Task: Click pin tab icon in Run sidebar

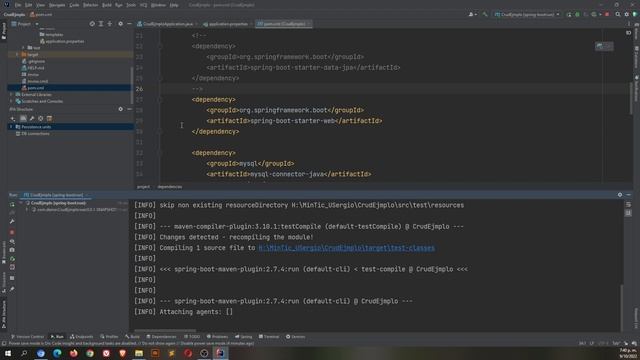Action: point(12,289)
